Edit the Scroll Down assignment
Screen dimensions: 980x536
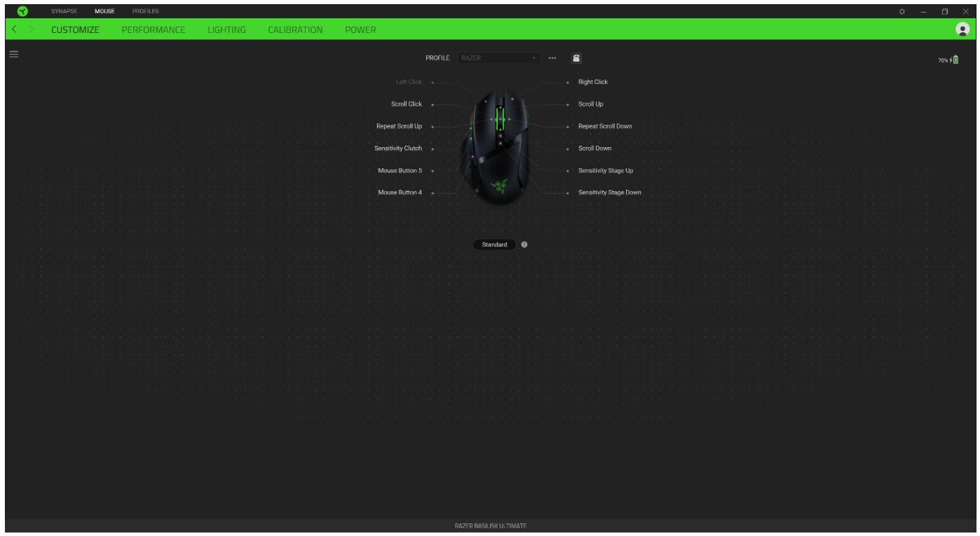coord(594,149)
